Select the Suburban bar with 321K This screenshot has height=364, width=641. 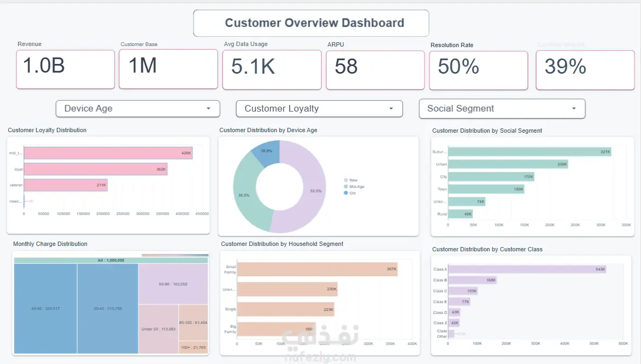tap(530, 152)
